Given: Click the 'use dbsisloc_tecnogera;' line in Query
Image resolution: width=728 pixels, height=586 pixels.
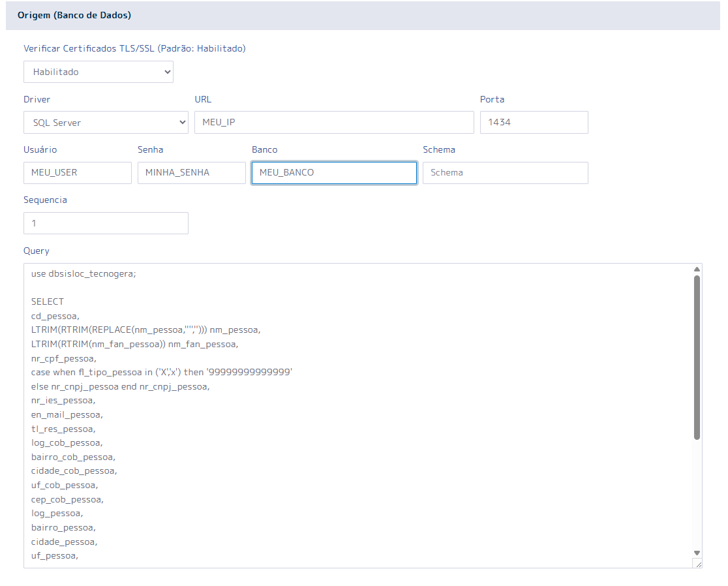Looking at the screenshot, I should point(83,273).
